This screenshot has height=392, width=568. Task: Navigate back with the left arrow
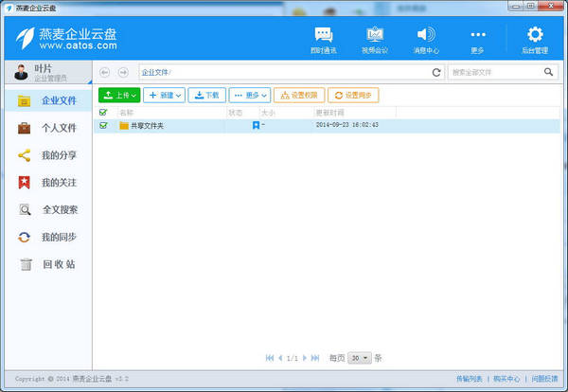coord(104,72)
